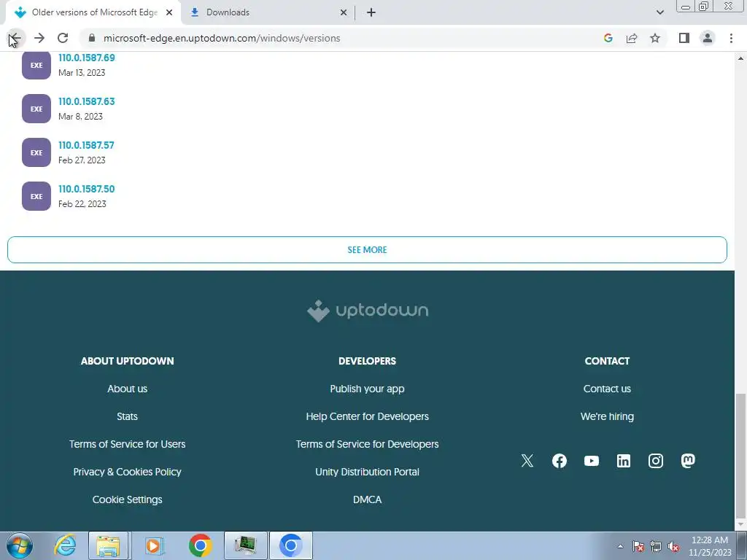Viewport: 747px width, 560px height.
Task: Click the scrollbar down arrow
Action: [x=740, y=524]
